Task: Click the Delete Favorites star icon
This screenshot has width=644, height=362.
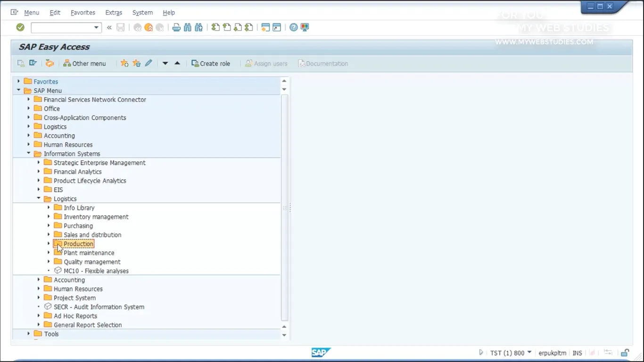Action: [x=137, y=63]
